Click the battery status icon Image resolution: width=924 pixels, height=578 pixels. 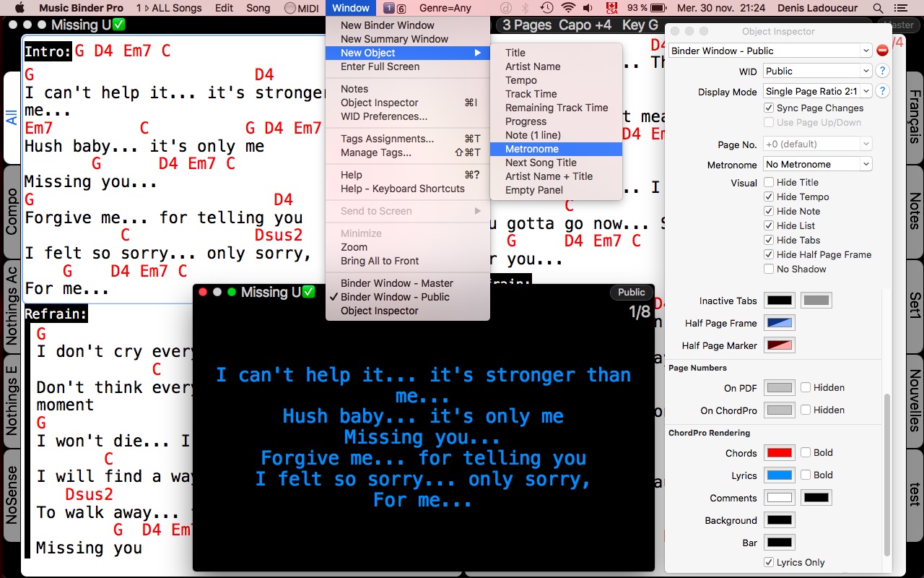pos(660,8)
